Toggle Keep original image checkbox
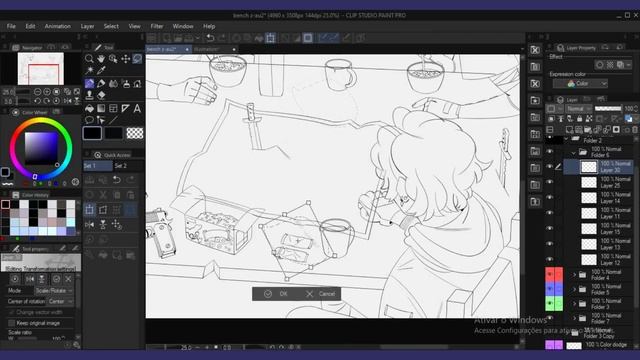 pyautogui.click(x=11, y=323)
